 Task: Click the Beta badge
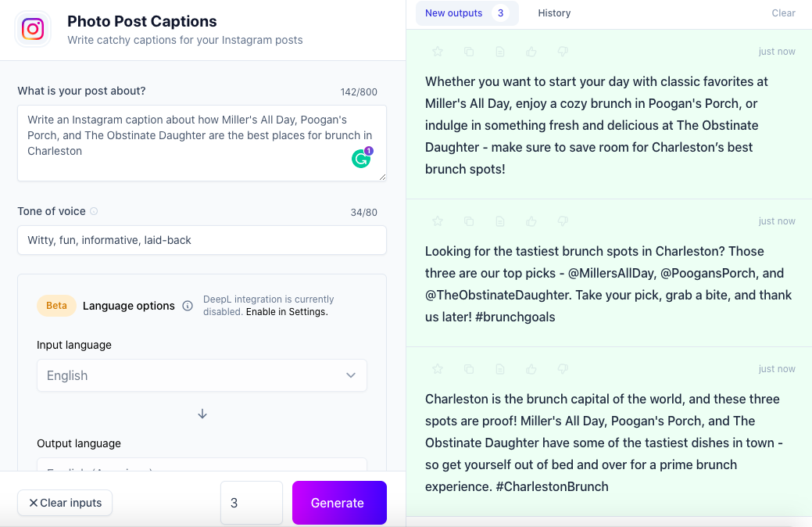coord(56,306)
